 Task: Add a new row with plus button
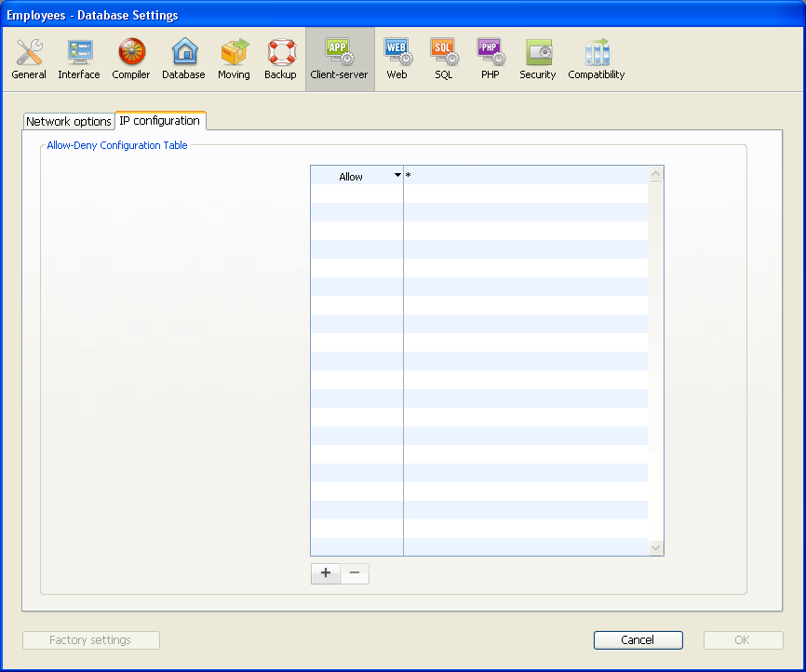[x=326, y=573]
